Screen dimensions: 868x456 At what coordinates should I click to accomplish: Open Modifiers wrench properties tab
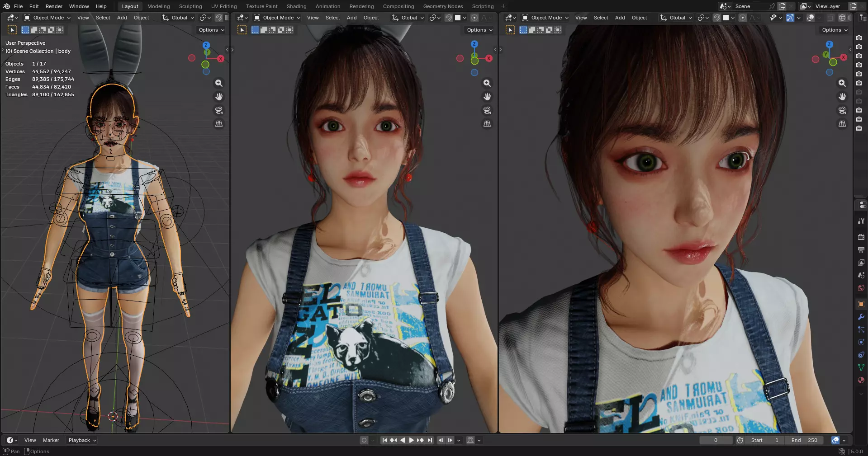[x=861, y=317]
